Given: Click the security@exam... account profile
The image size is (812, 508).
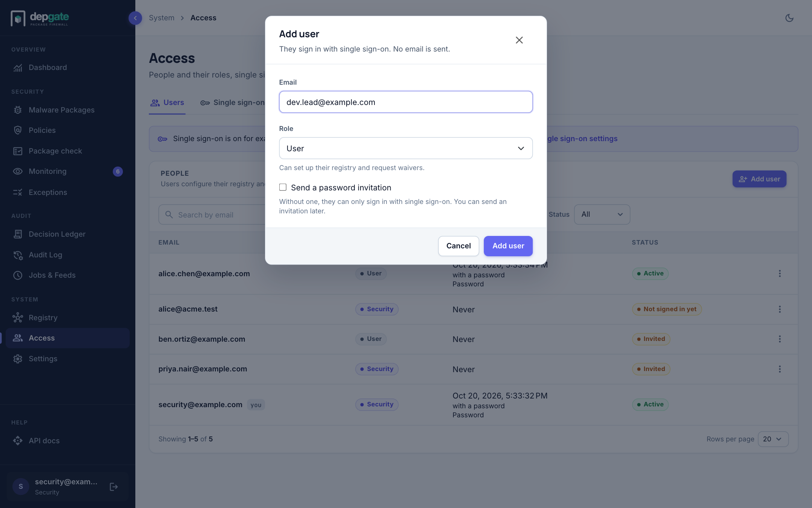Looking at the screenshot, I should click(68, 487).
